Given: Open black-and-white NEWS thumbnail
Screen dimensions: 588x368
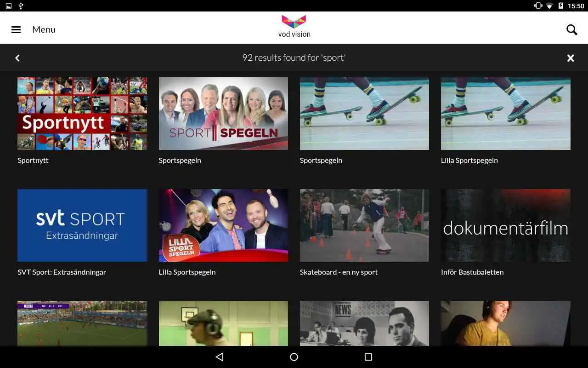Looking at the screenshot, I should pyautogui.click(x=364, y=323).
